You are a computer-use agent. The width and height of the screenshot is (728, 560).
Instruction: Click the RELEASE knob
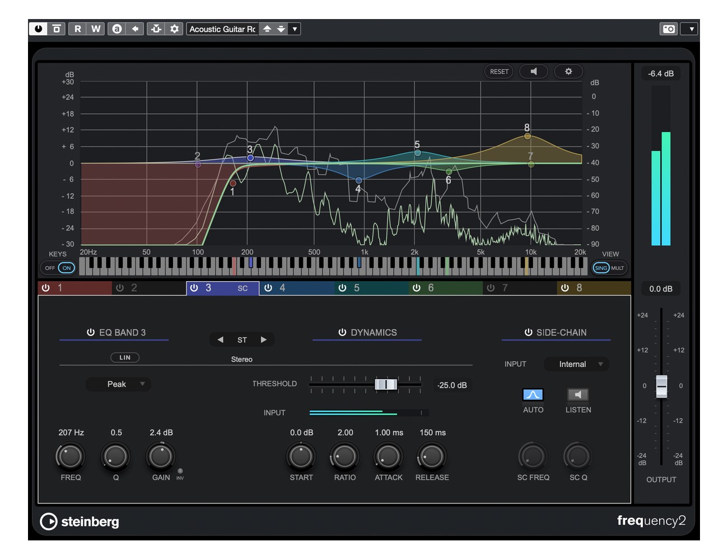click(432, 456)
